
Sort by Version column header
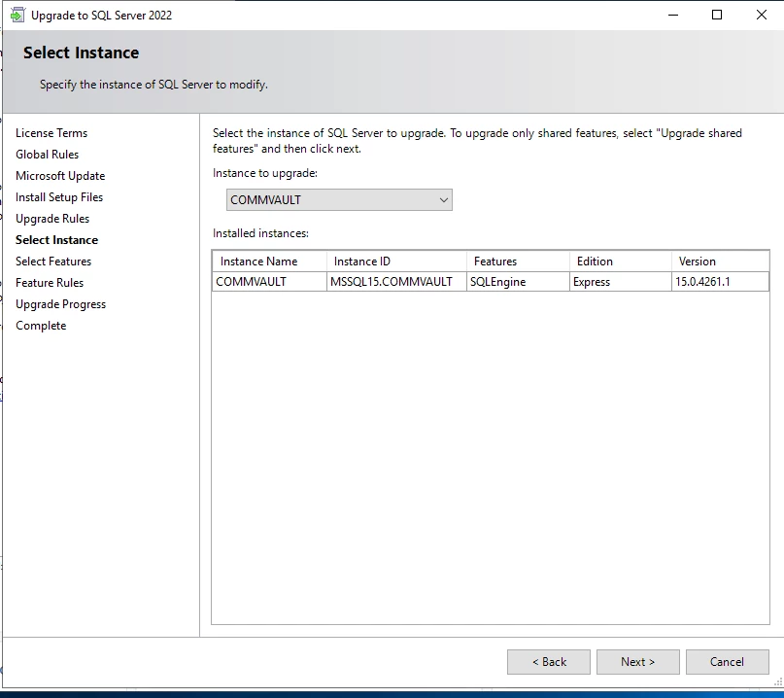720,262
